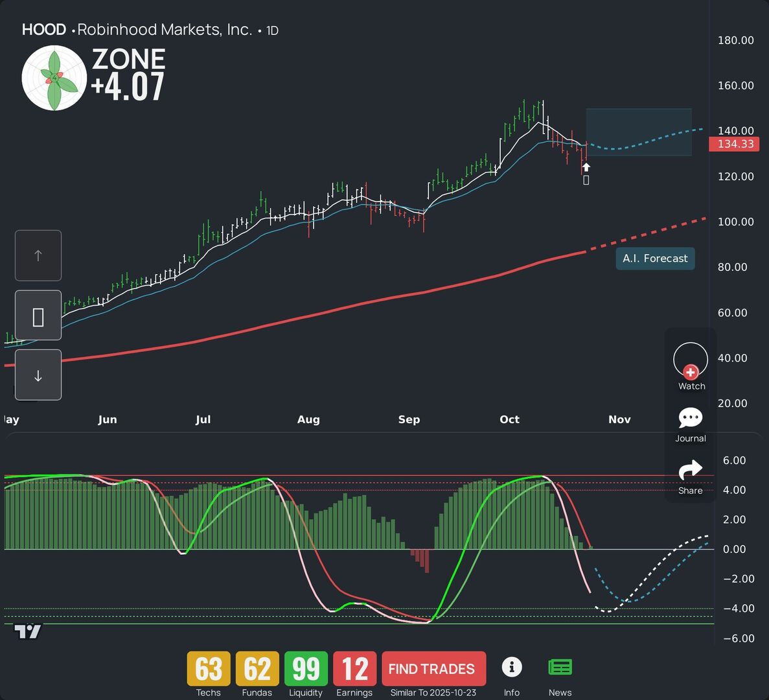Click the Sep label on time axis

point(409,419)
